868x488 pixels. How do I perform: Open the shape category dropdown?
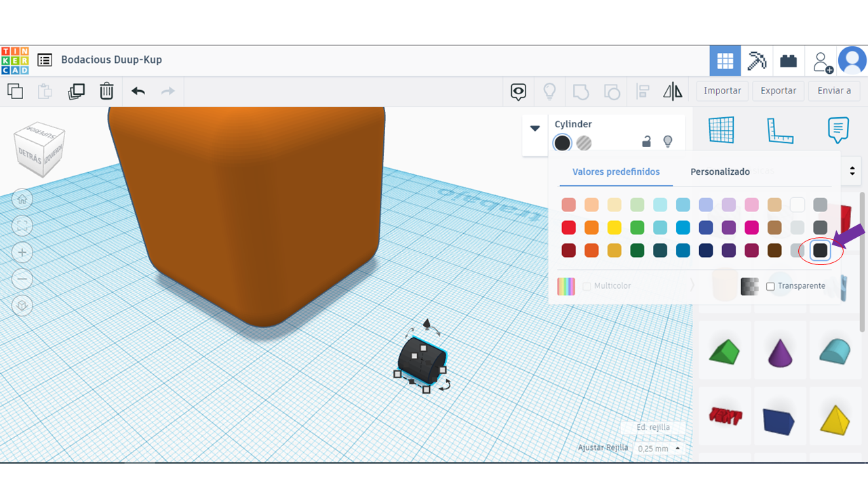(852, 170)
